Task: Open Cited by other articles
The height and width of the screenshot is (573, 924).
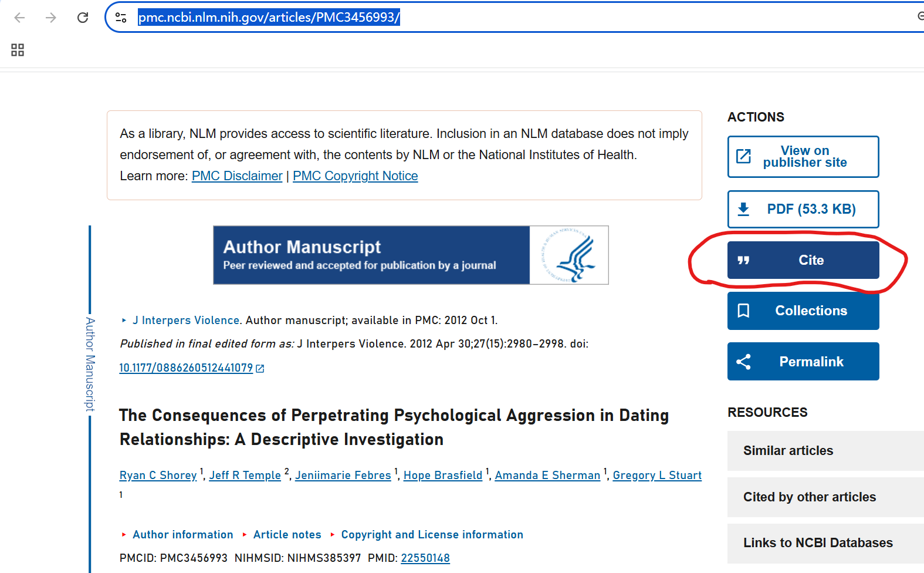Action: 809,497
